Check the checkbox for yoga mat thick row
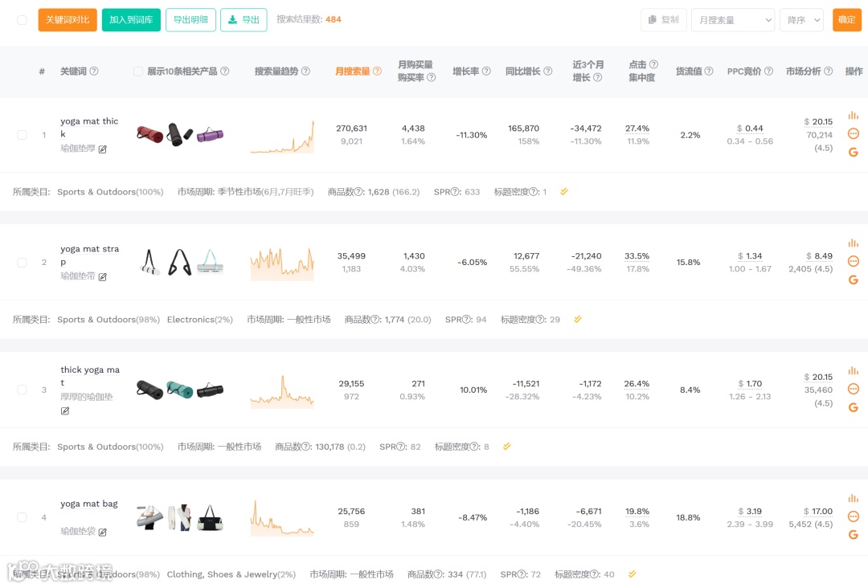This screenshot has width=868, height=588. (x=22, y=135)
